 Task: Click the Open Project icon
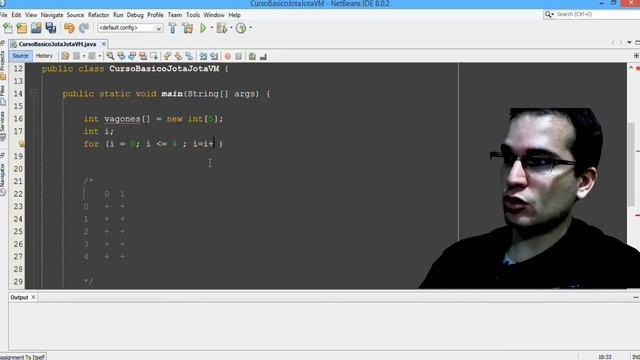click(36, 28)
